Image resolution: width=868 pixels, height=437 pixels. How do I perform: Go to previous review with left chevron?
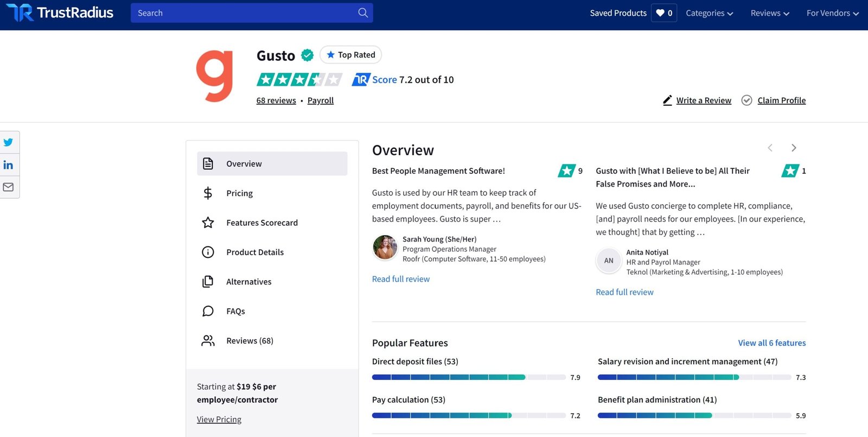tap(770, 148)
